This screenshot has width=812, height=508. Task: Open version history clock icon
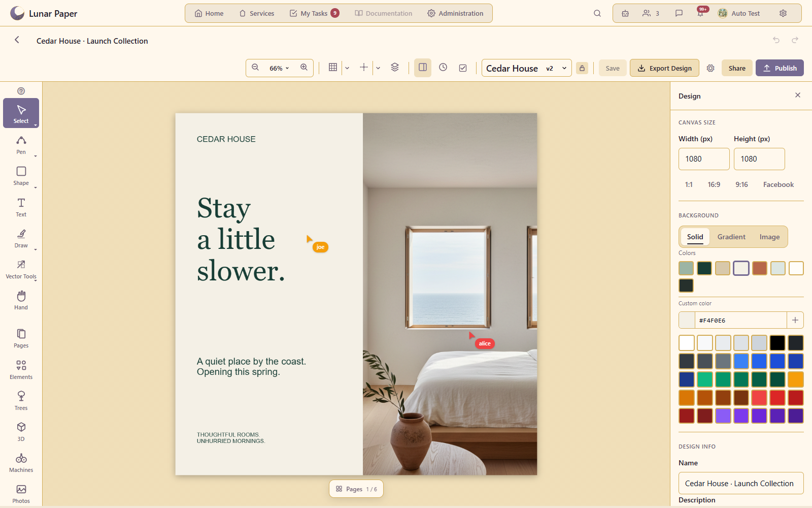[x=443, y=68]
